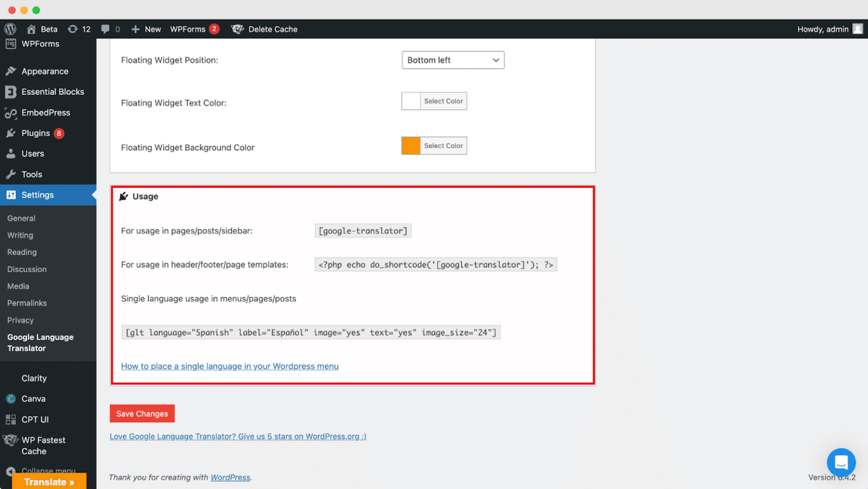Select Google Language Translator under Settings
Screen dimensions: 868x489
click(x=40, y=343)
